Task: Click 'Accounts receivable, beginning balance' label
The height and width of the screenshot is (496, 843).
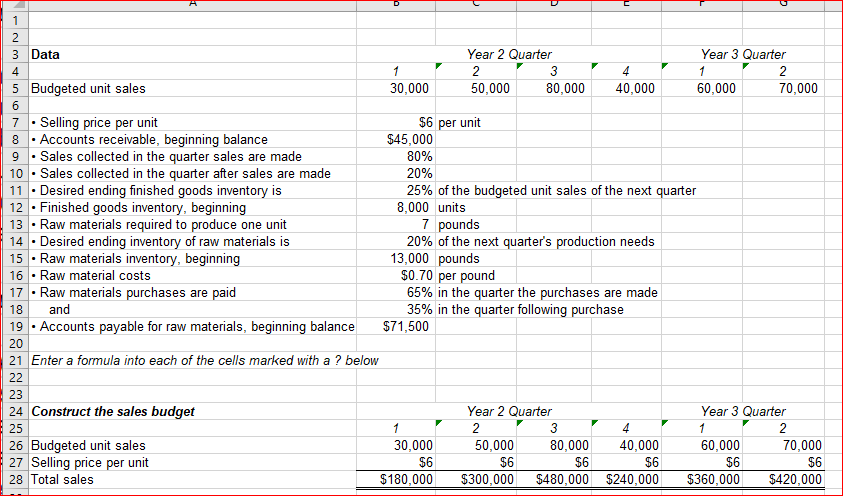Action: (149, 140)
